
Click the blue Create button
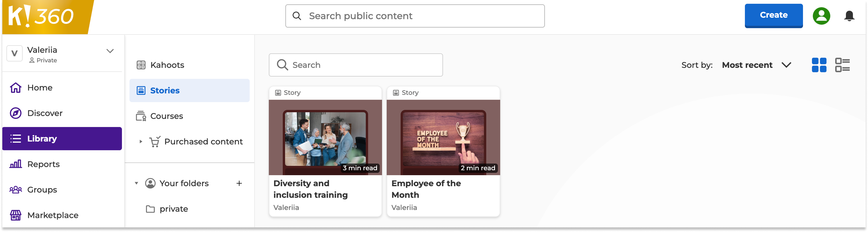coord(773,15)
